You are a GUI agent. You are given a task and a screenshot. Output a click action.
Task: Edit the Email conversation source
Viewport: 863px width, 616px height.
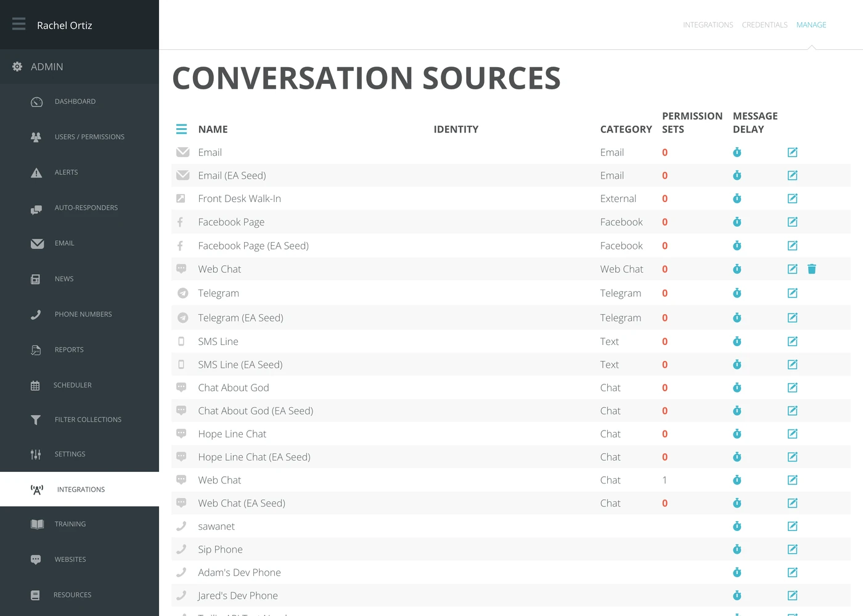pos(793,152)
